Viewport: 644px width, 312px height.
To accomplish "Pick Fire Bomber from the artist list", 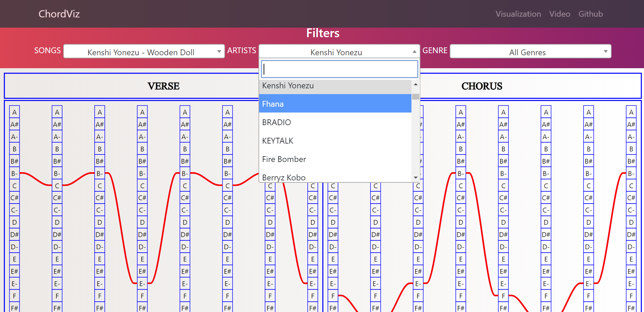I will 335,159.
